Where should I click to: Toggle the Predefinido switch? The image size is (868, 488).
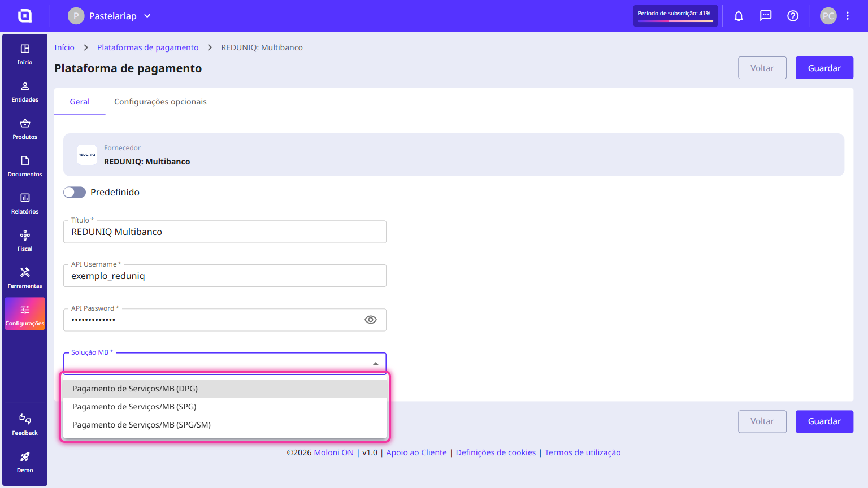[75, 192]
